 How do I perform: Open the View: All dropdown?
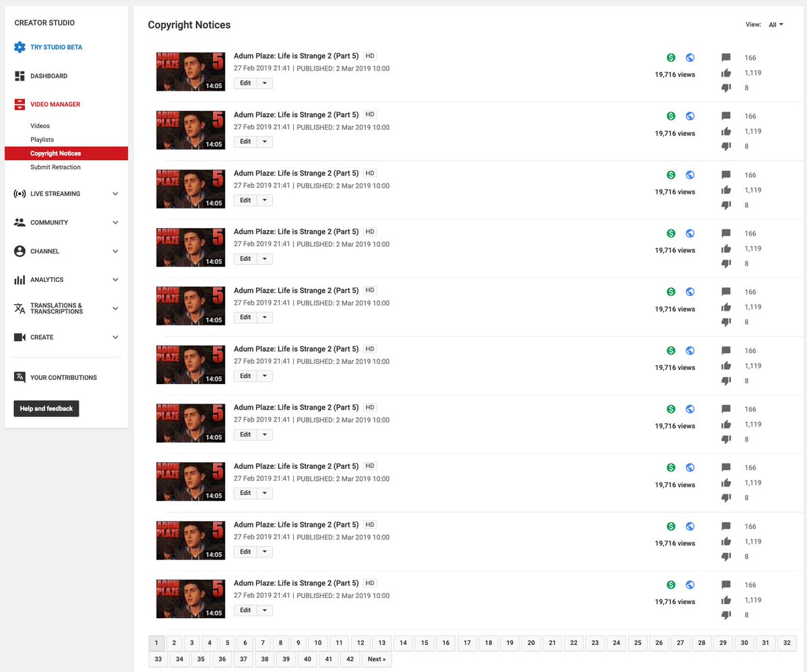click(x=776, y=25)
